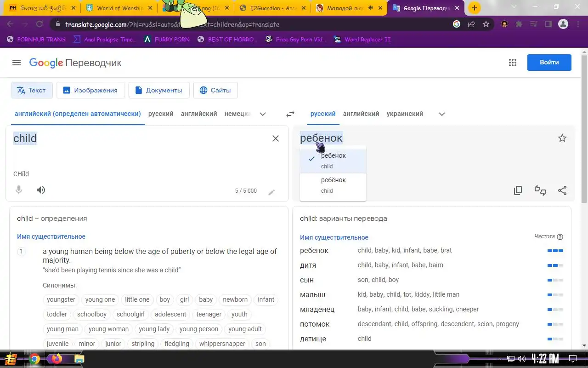The height and width of the screenshot is (368, 588).
Task: Select английский as target language
Action: [361, 114]
